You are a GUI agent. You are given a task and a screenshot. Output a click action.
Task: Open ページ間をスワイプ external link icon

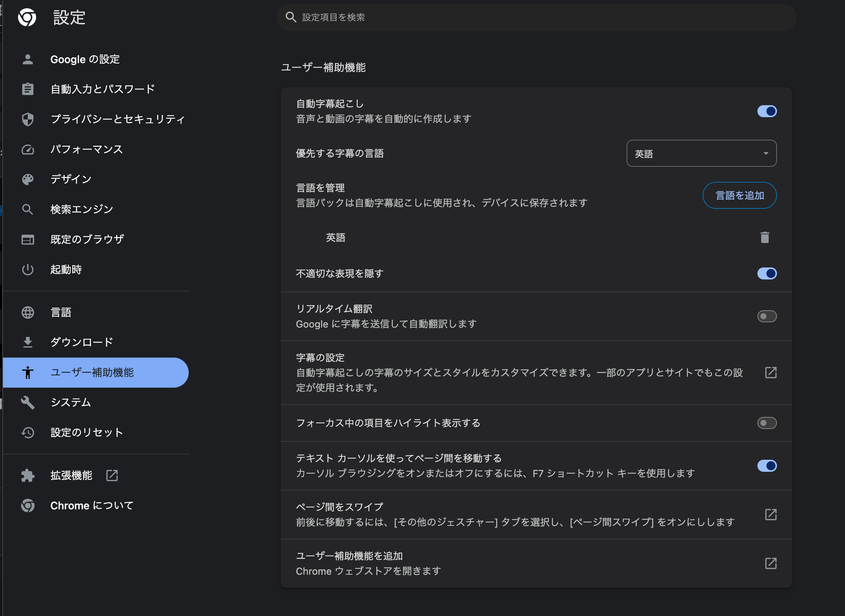coord(771,514)
